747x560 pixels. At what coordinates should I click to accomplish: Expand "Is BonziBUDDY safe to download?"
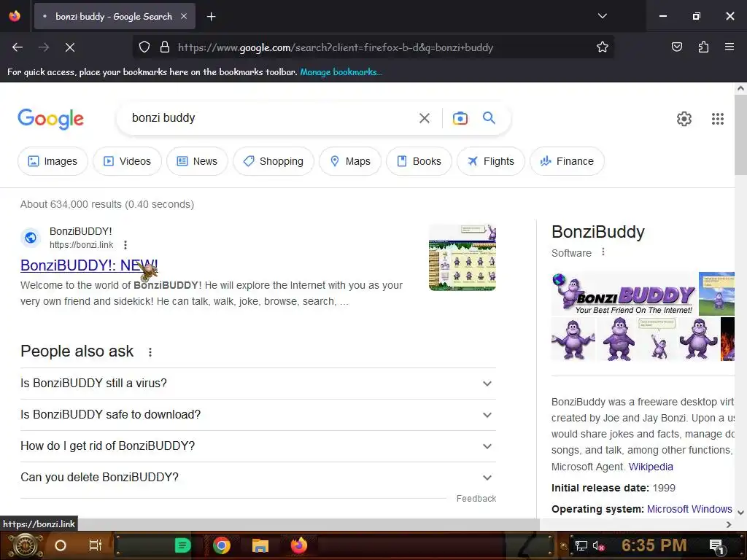[258, 415]
